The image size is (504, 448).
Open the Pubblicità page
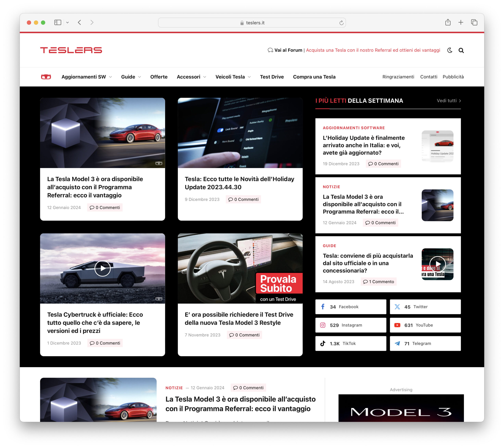pos(453,77)
